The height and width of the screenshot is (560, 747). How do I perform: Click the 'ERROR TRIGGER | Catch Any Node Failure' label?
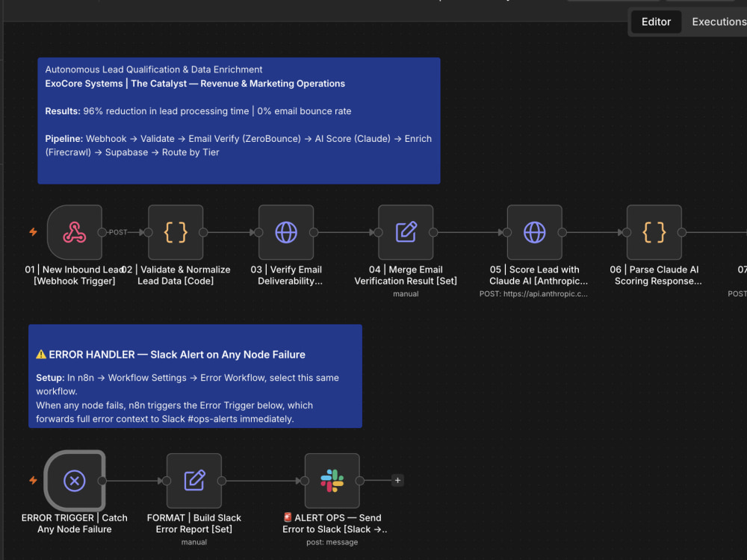[x=75, y=523]
